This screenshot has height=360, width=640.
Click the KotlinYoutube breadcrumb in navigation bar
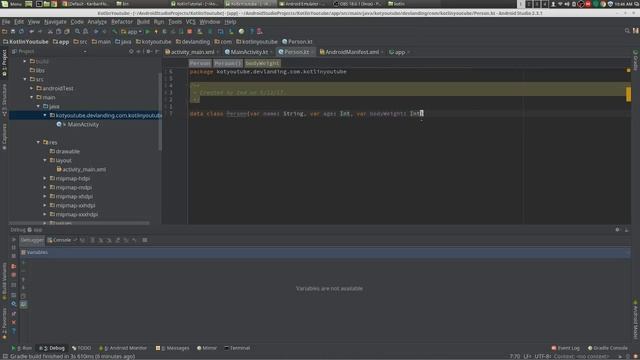(25, 42)
